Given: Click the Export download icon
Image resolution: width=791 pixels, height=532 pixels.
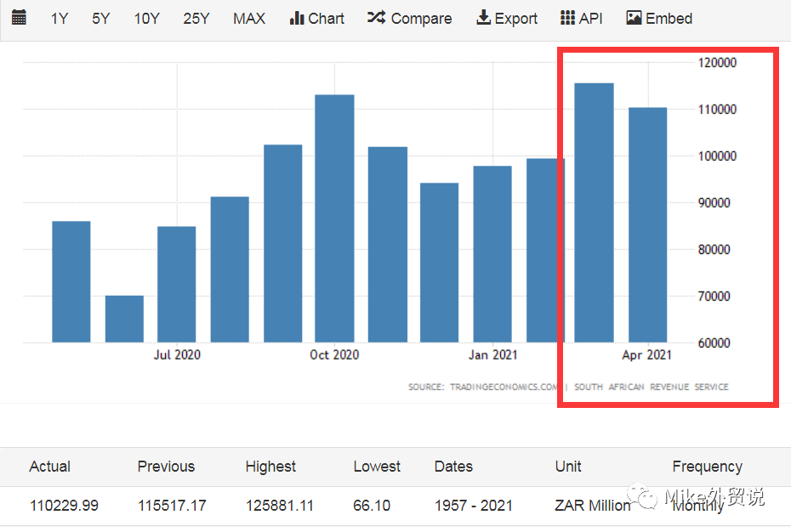Looking at the screenshot, I should (x=483, y=18).
